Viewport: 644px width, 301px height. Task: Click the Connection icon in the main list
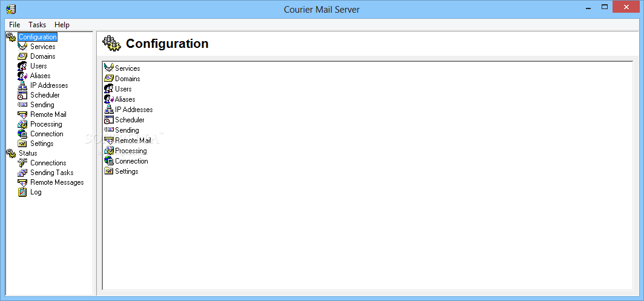[109, 160]
